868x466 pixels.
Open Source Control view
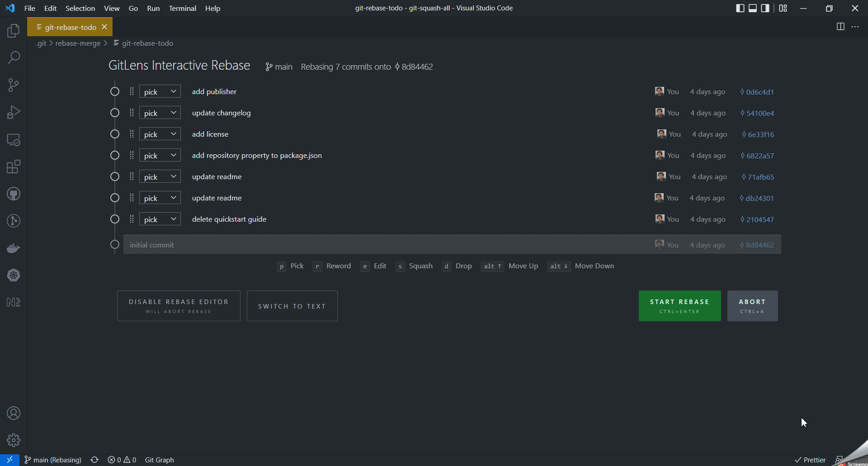(x=14, y=85)
